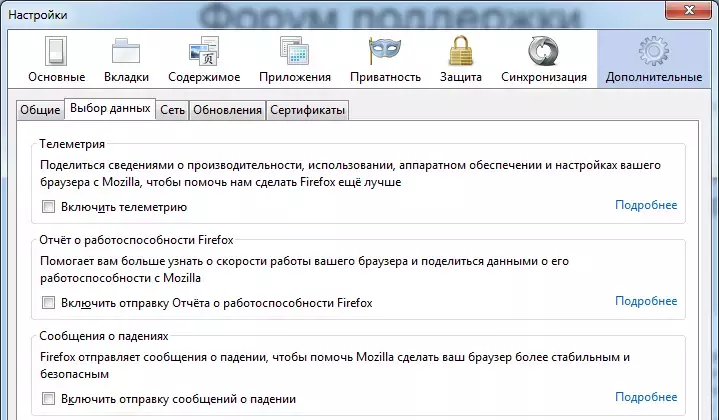Screen dimensions: 719x420
Task: Click the Телеметрия group heading
Action: pos(72,144)
